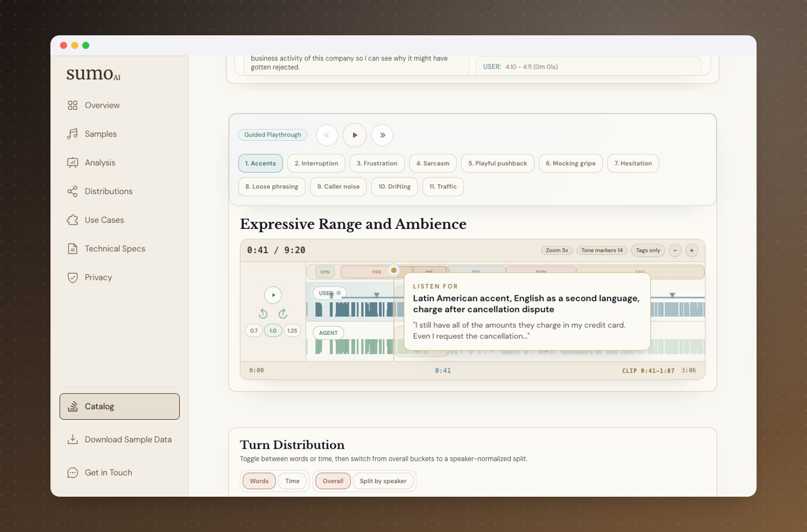This screenshot has width=807, height=532.
Task: Click the Zoom 3x badge
Action: [x=557, y=250]
